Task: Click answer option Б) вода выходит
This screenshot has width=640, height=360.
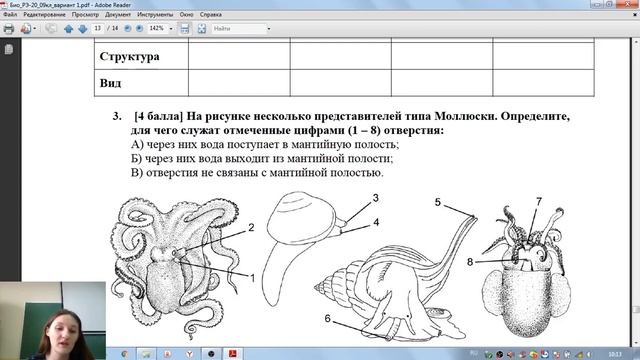Action: (262, 158)
